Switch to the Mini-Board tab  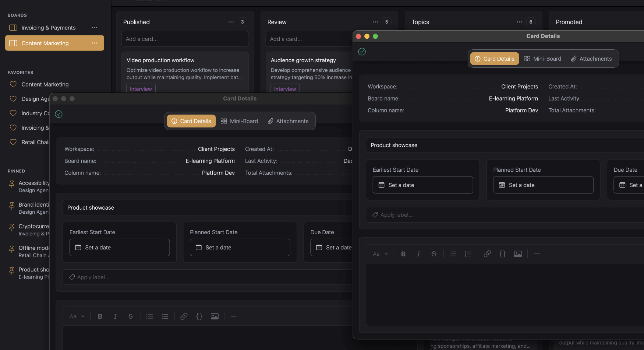pos(543,59)
